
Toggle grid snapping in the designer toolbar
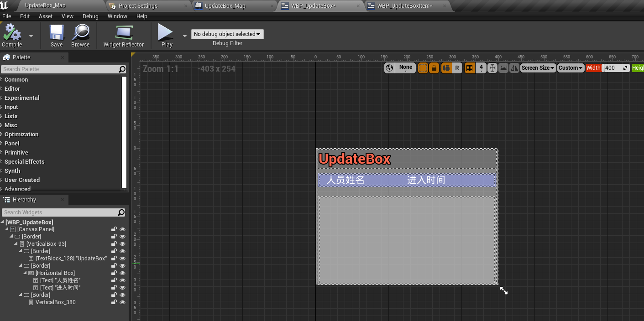pos(470,67)
